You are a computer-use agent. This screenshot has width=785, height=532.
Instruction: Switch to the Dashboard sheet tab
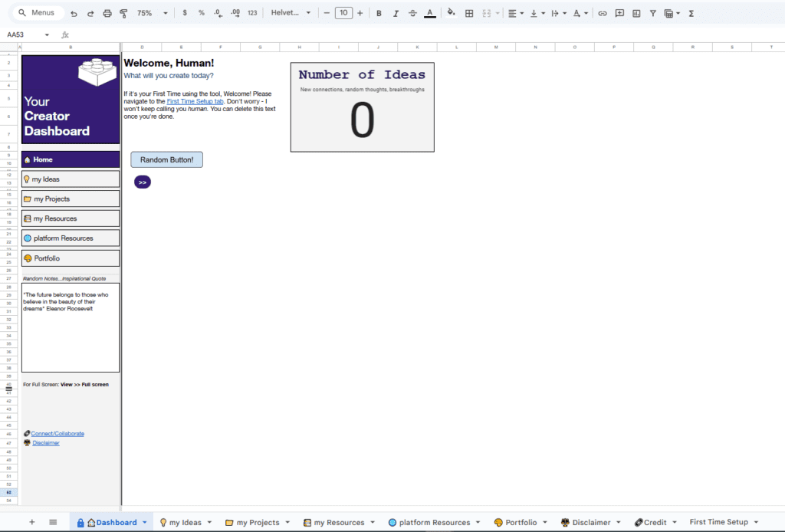click(x=112, y=523)
